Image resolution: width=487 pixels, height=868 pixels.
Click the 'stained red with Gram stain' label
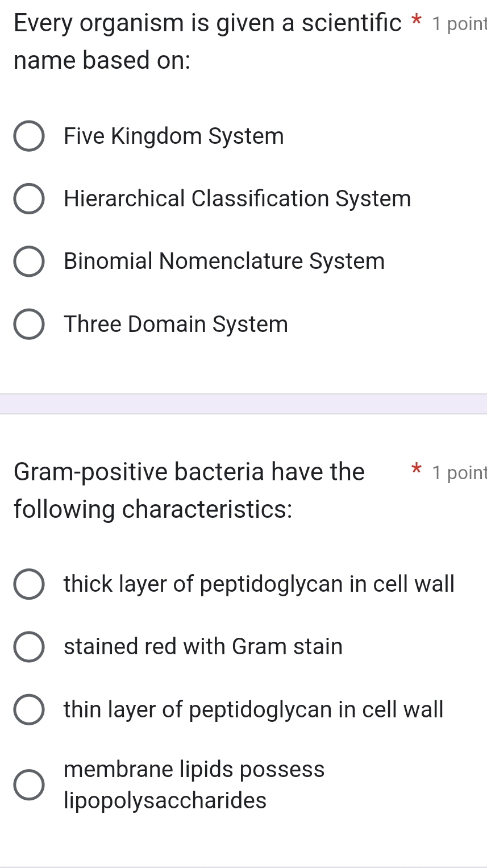pyautogui.click(x=203, y=646)
